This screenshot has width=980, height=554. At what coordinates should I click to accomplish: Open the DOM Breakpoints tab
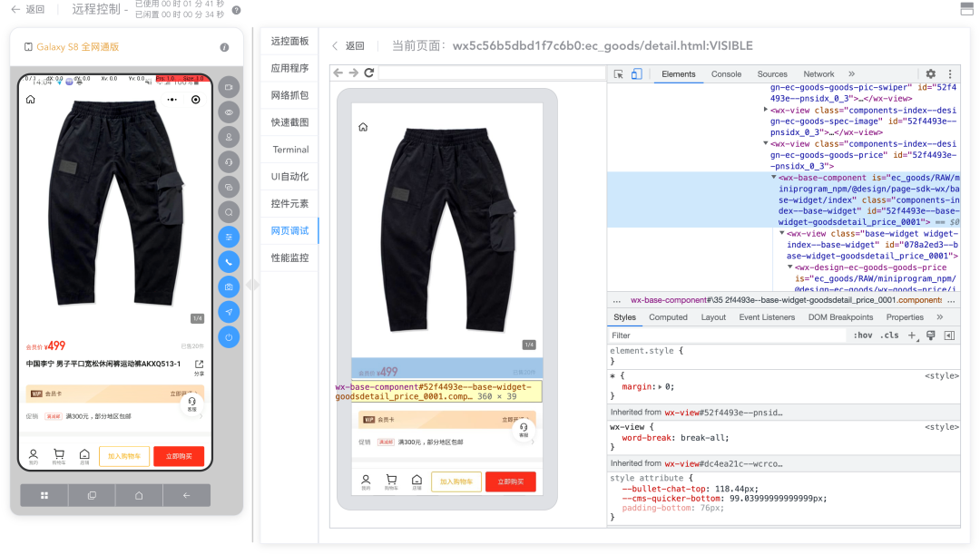(x=840, y=317)
